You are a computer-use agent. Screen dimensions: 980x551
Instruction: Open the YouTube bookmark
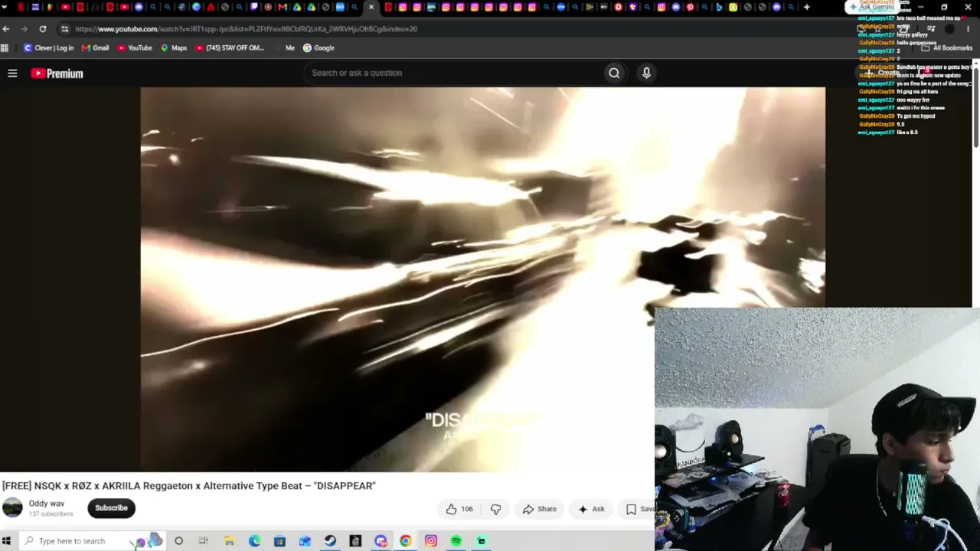[134, 47]
